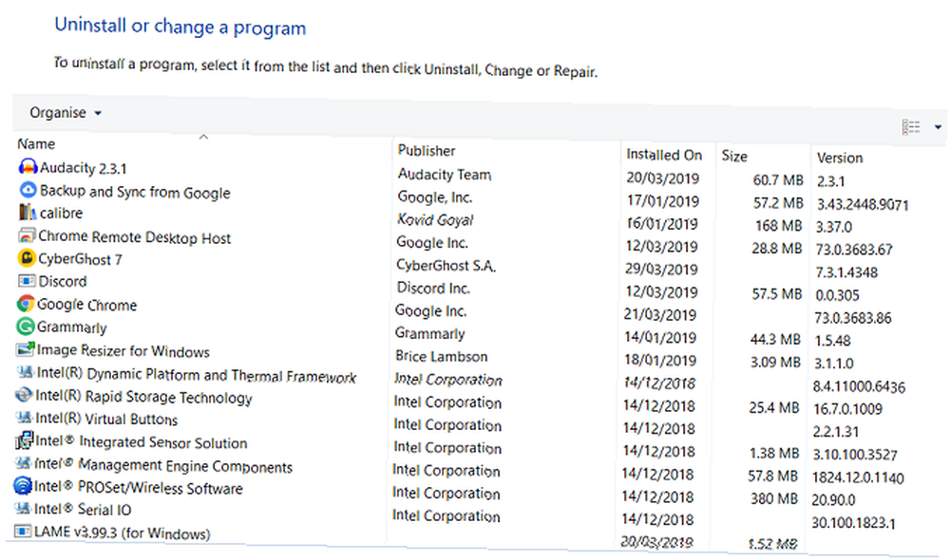Click Intel Dynamic Platform and Thermal Framework icon
The width and height of the screenshot is (950, 560).
coord(25,372)
